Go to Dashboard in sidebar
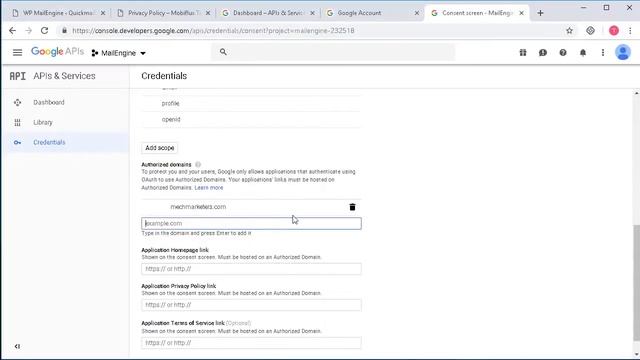640x360 pixels. (49, 102)
